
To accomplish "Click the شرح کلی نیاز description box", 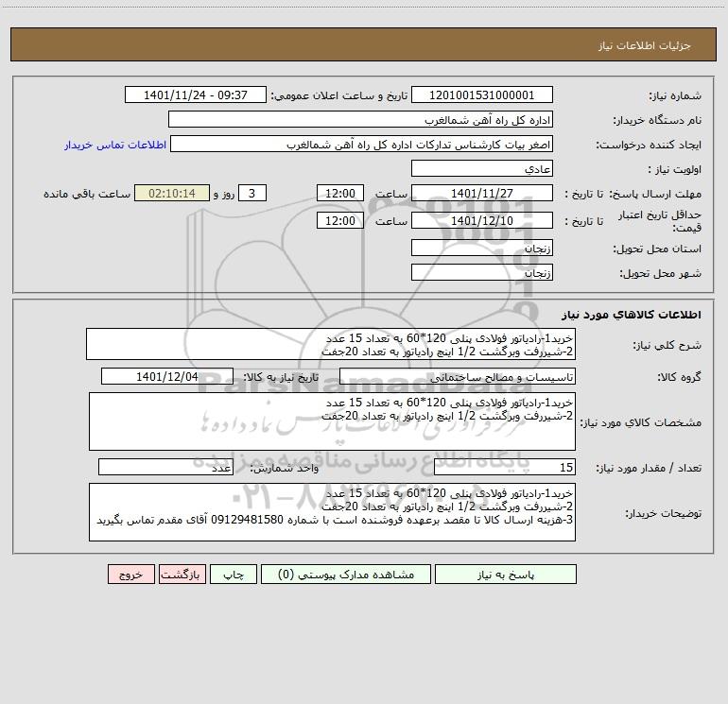I will point(331,344).
